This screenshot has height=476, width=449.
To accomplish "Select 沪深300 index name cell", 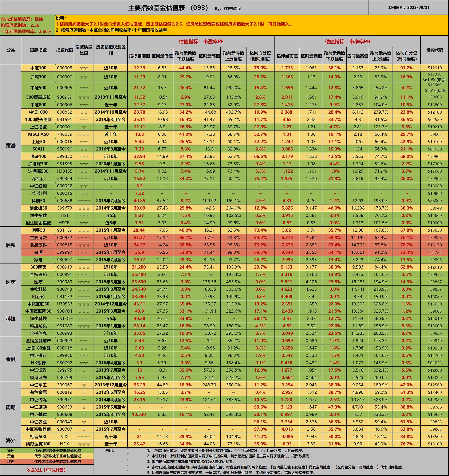I will [38, 77].
